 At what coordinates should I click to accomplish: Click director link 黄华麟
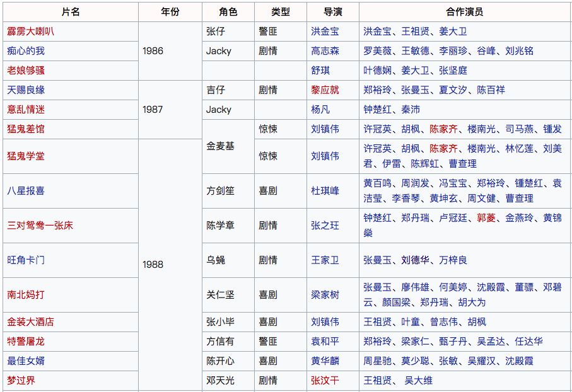(325, 361)
